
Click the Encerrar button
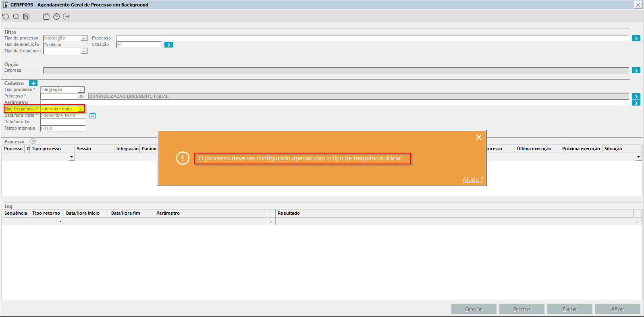[x=522, y=309]
